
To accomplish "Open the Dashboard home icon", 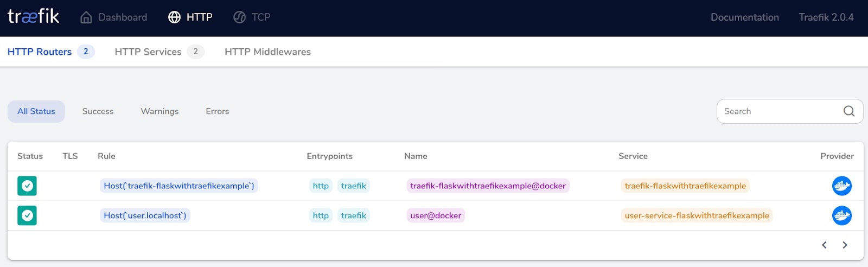I will pos(86,17).
